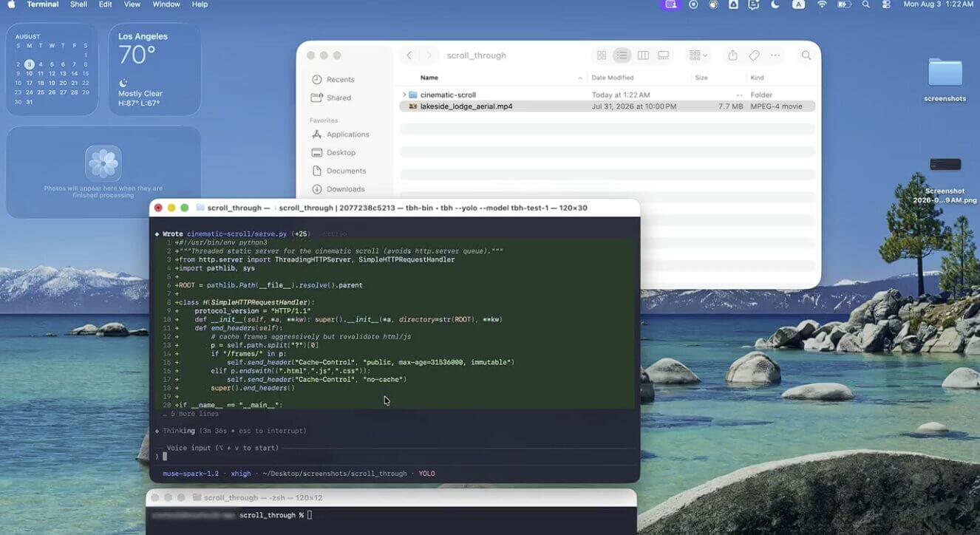Click the folder proxy icon in tbh terminal title
Viewport: 980px width, 535px height.
coord(200,208)
